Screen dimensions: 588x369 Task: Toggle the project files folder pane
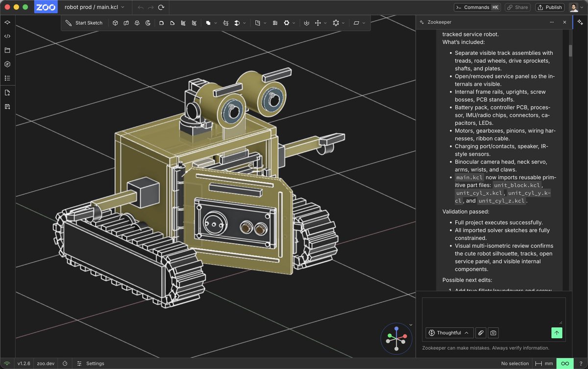click(7, 50)
